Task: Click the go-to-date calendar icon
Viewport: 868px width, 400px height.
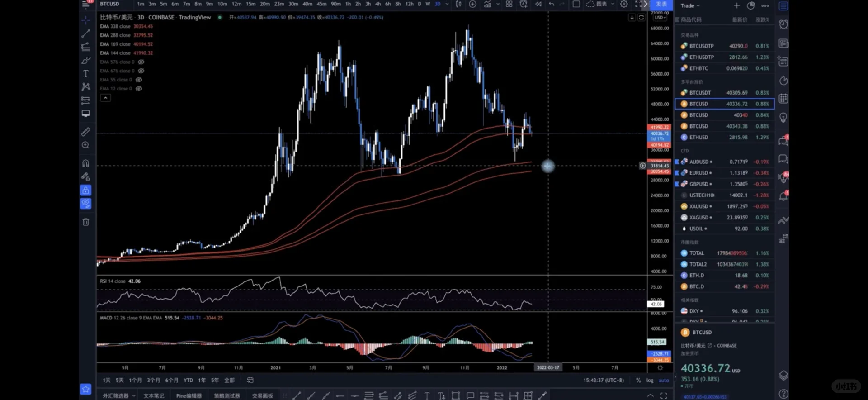Action: pyautogui.click(x=250, y=380)
